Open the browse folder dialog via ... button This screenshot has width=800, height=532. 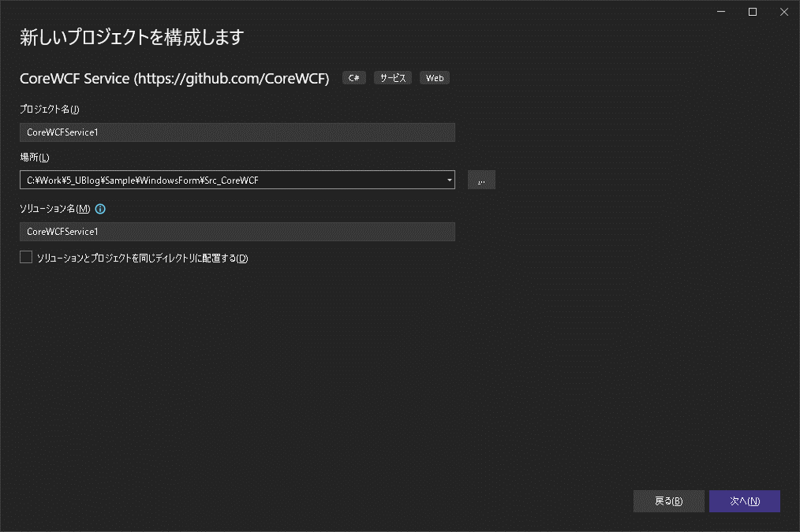pos(481,180)
